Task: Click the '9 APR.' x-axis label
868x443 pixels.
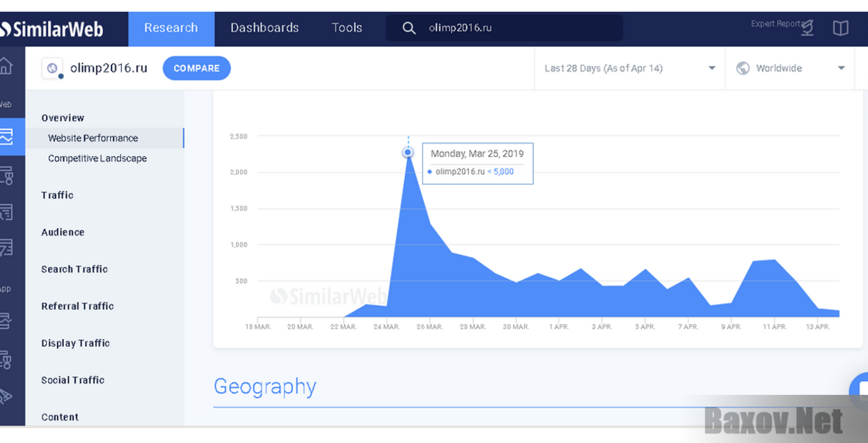Action: (732, 327)
